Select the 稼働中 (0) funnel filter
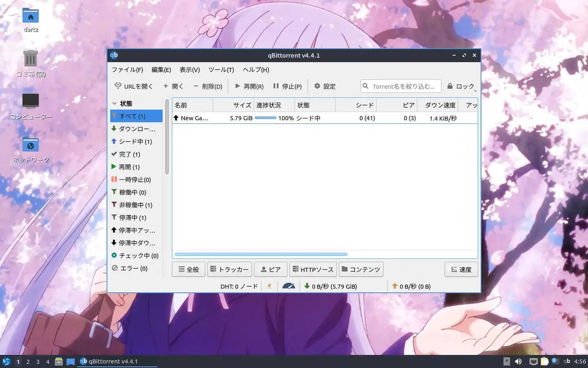The width and height of the screenshot is (588, 368). point(136,192)
